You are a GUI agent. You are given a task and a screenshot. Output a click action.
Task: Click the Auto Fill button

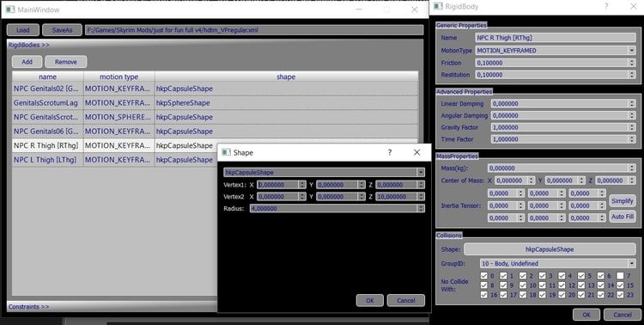623,217
